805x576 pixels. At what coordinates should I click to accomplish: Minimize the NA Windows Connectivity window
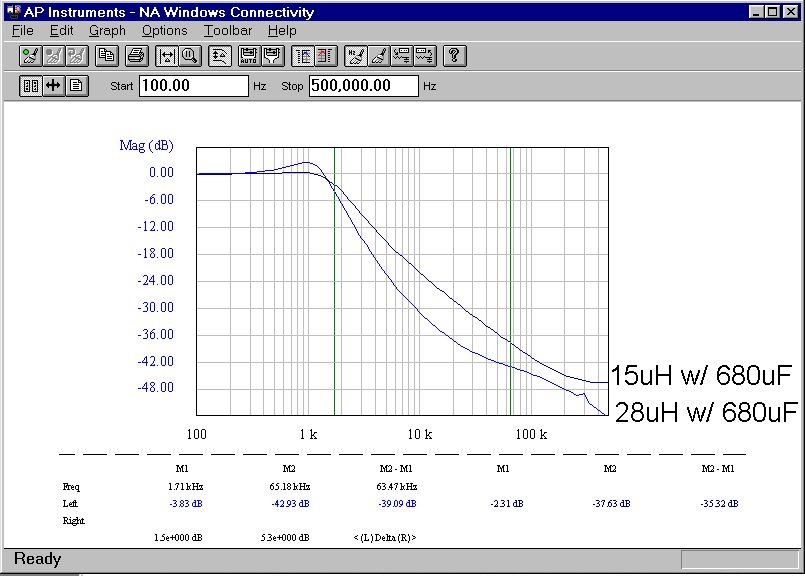(x=756, y=12)
